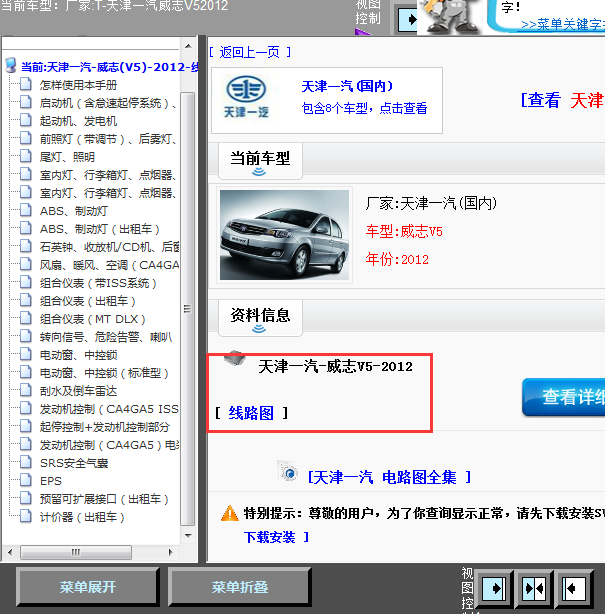Click the 返回上一页 back link

click(x=249, y=52)
